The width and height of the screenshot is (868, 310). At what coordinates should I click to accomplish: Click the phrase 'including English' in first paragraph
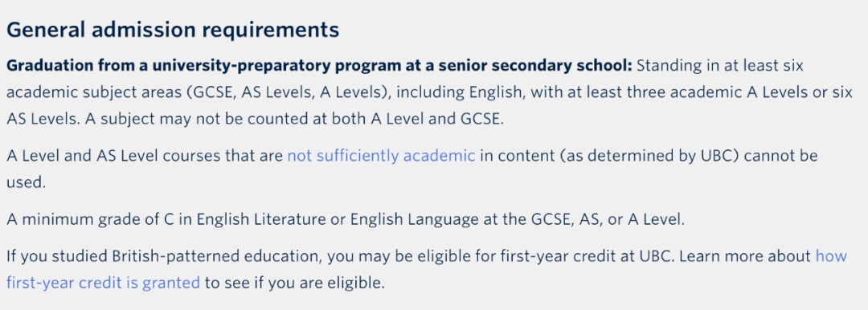457,92
